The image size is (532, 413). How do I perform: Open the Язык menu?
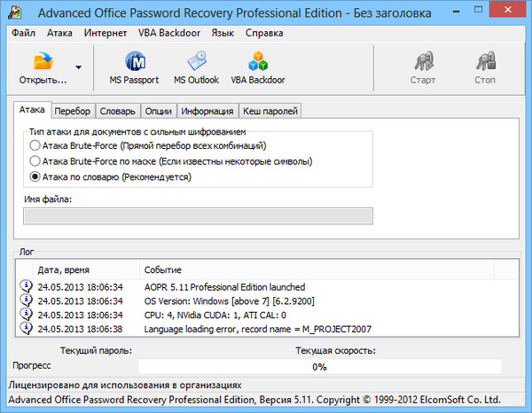pos(223,33)
